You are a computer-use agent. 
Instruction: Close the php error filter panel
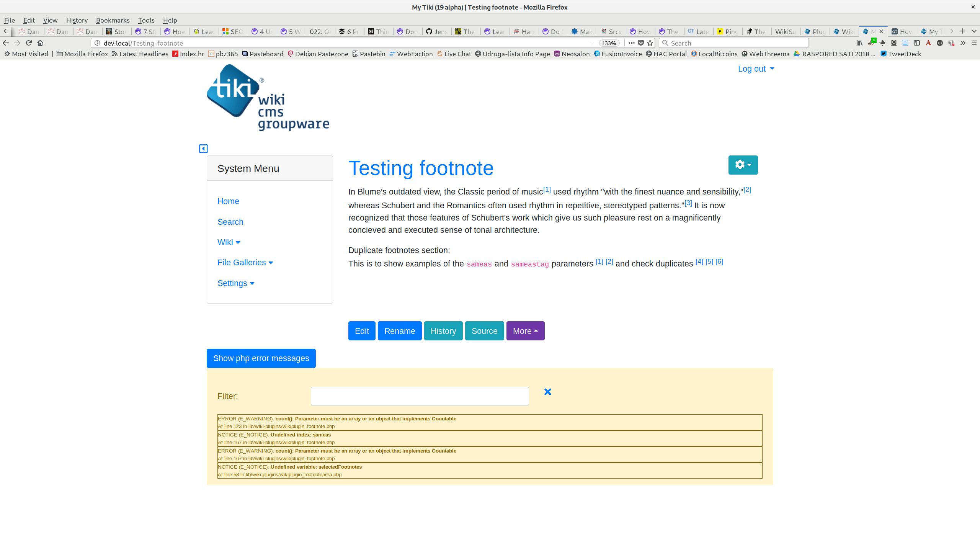[x=548, y=392]
